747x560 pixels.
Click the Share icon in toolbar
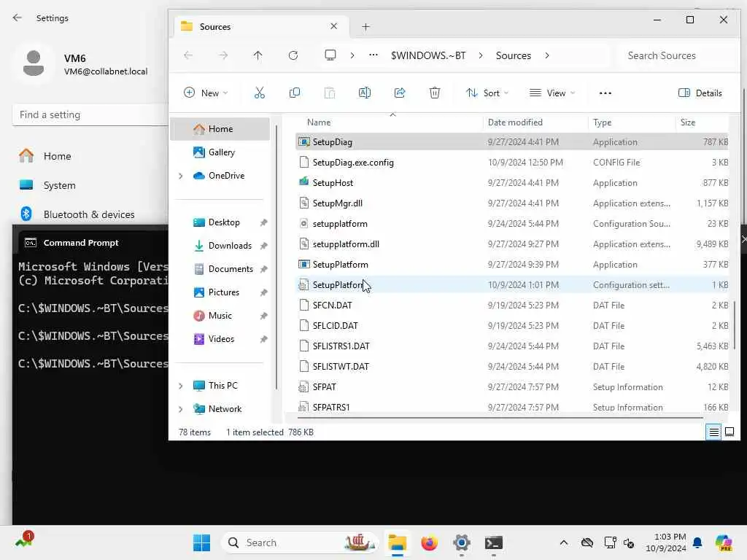point(400,93)
